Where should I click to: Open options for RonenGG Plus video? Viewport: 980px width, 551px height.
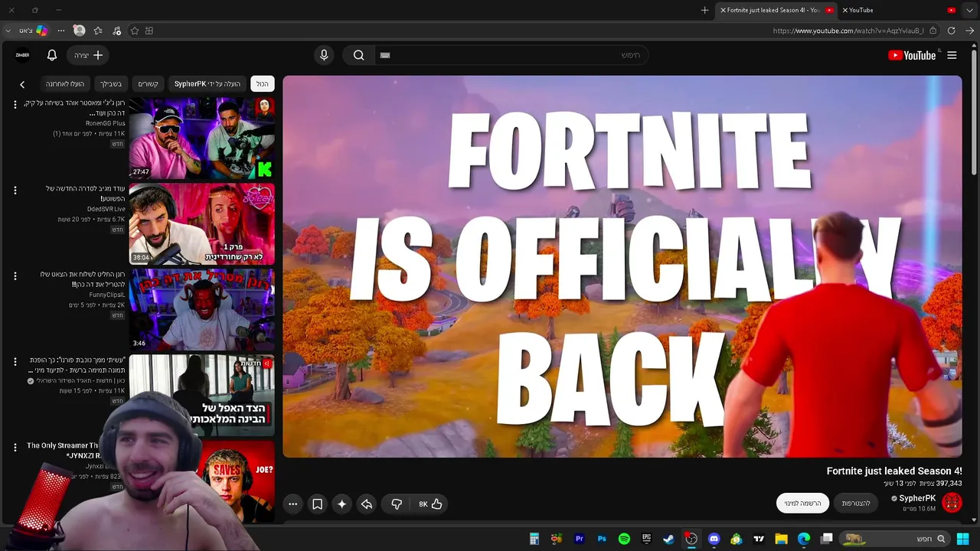pyautogui.click(x=15, y=104)
